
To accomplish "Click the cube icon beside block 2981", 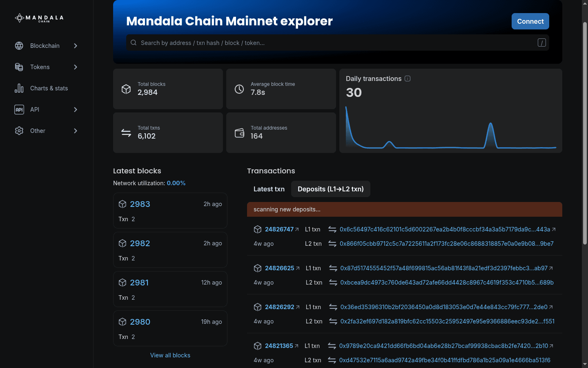I will (x=122, y=283).
